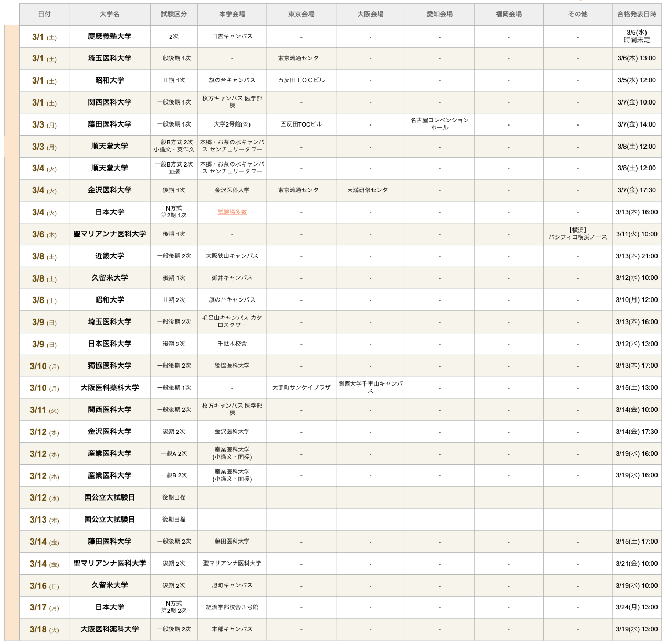Click 日本医科大学 in the university column

[x=110, y=344]
